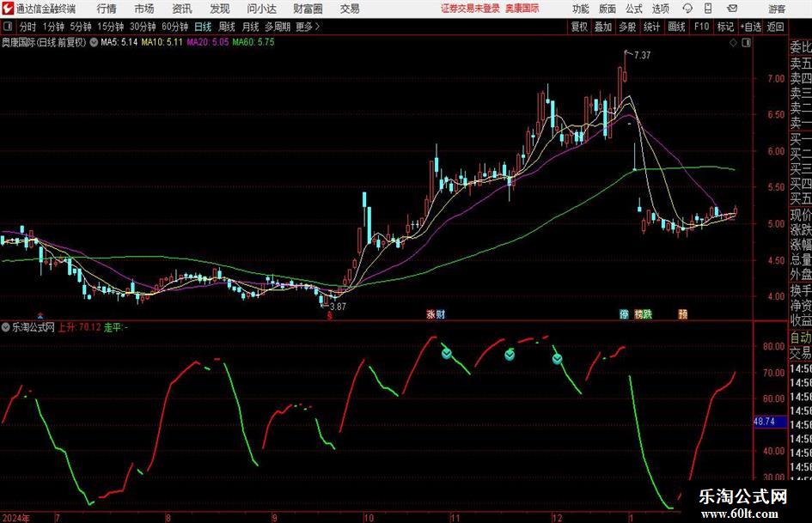The image size is (812, 523).
Task: Click the first green checkmark signal marker
Action: [447, 354]
